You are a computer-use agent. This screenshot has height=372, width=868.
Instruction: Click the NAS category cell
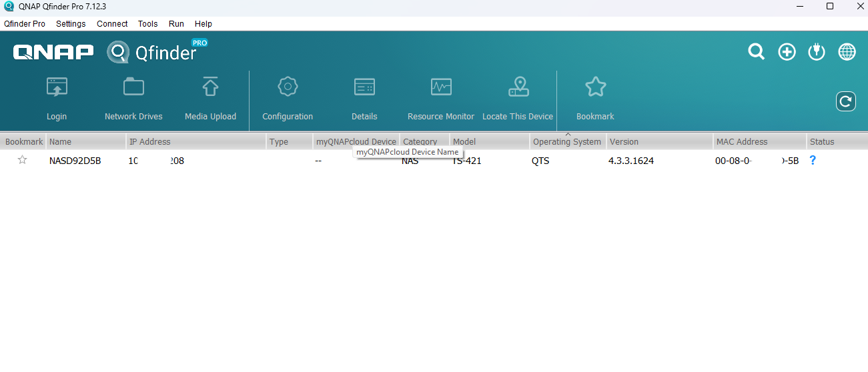click(410, 161)
